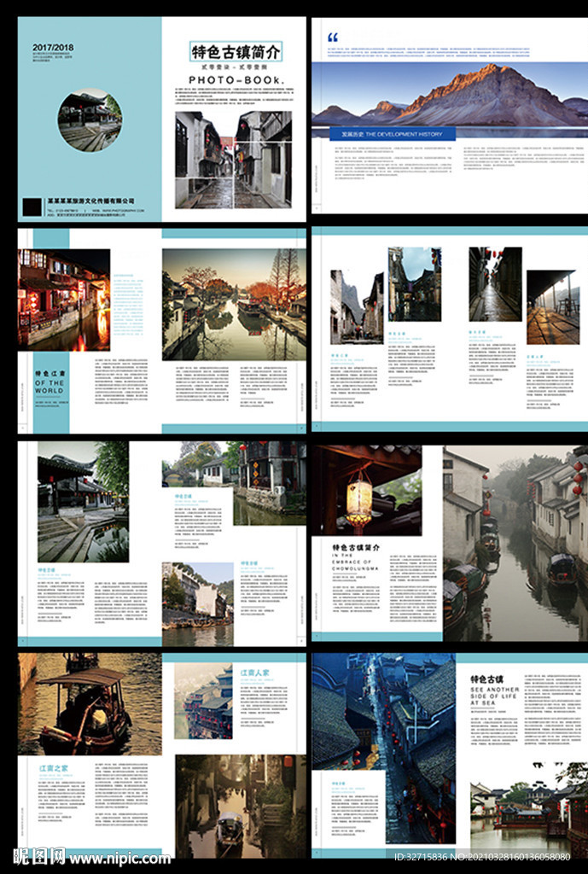Select the alley photo with the mountain backdrop

click(357, 307)
